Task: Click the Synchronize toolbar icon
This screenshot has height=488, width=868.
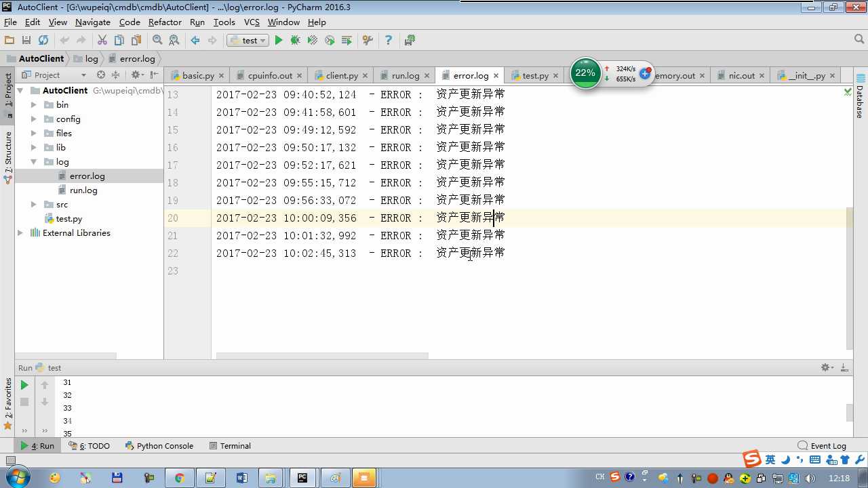Action: tap(43, 41)
